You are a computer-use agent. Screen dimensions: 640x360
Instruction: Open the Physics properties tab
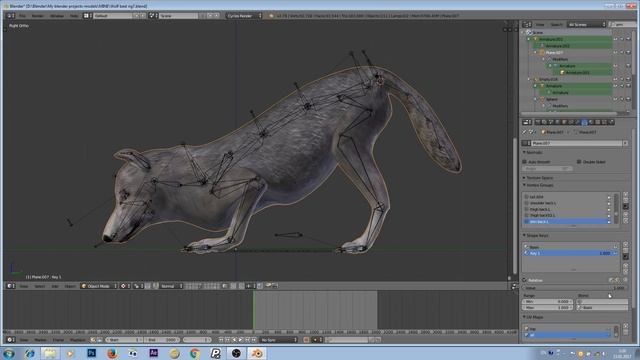coord(611,122)
